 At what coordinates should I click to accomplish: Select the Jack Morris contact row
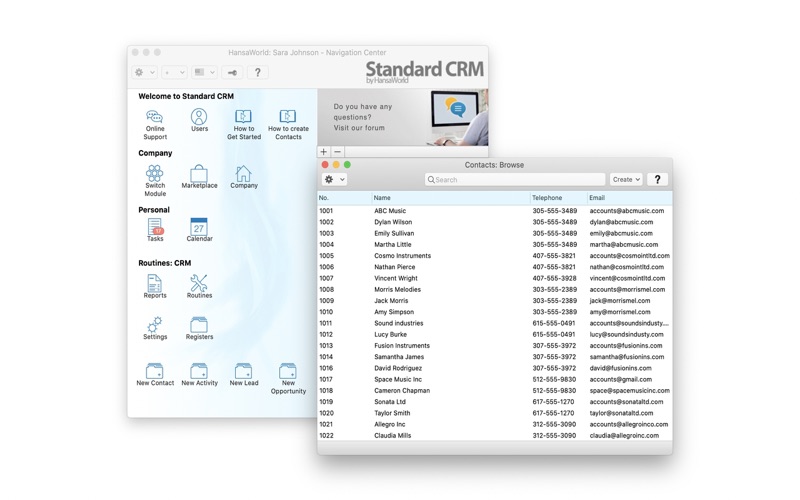click(494, 301)
